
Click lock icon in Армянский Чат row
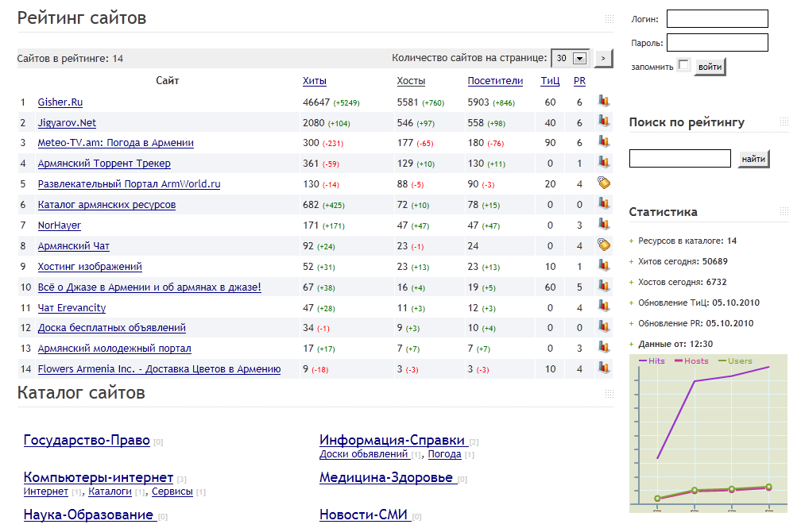pos(604,245)
